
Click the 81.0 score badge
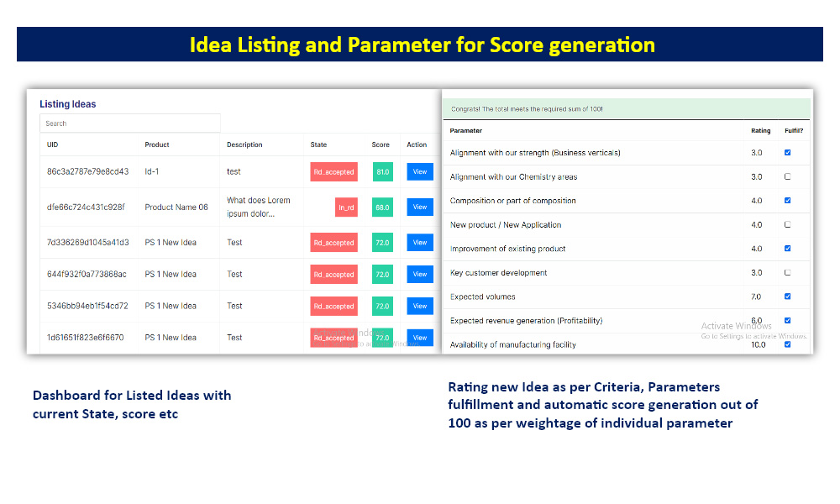382,172
